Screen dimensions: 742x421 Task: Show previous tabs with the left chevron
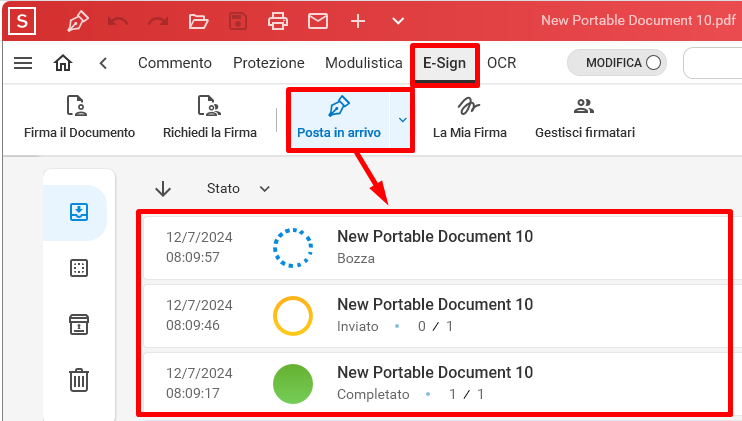(x=103, y=63)
